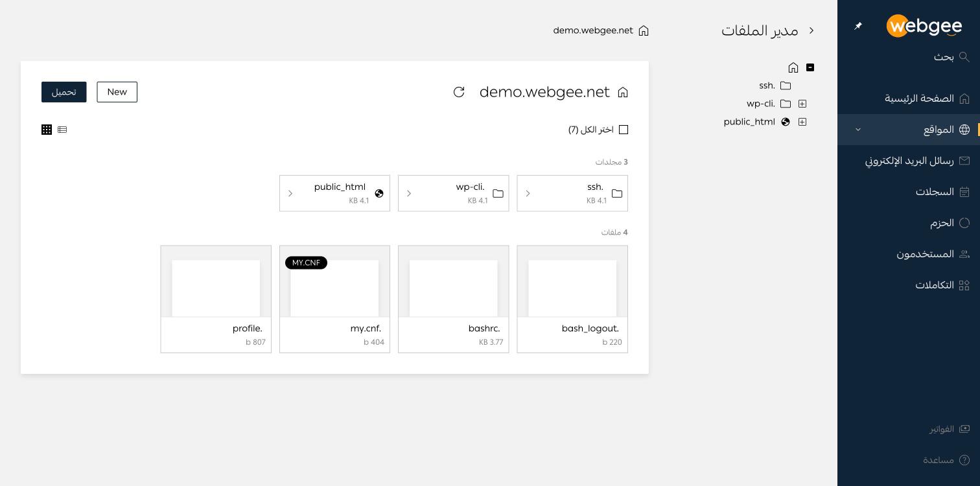Click chevron on ssh. folder card

tap(528, 193)
